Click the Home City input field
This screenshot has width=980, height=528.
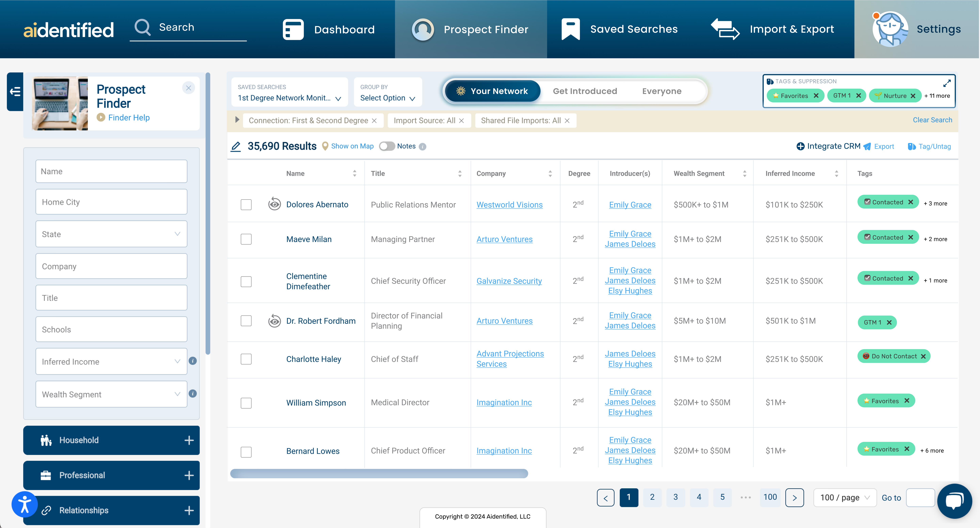111,202
